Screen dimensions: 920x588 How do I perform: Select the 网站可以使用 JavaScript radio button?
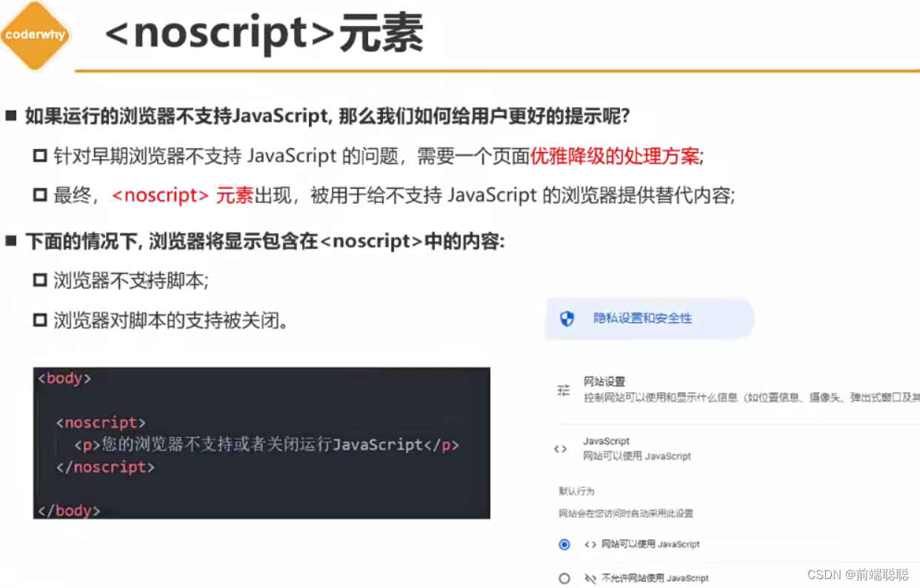click(564, 544)
